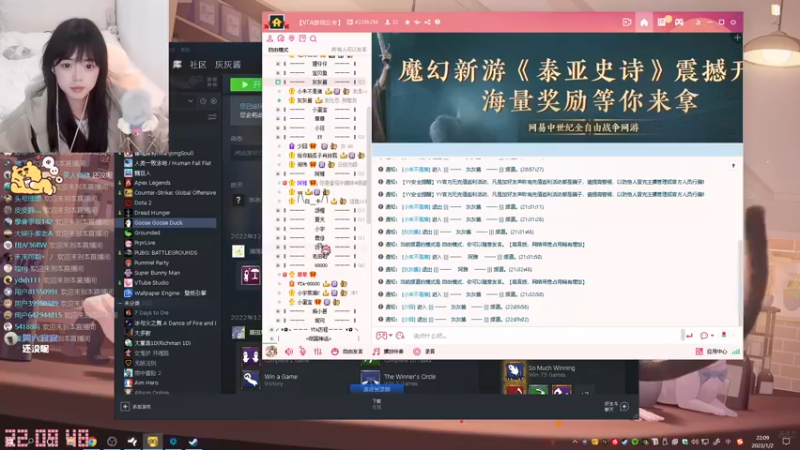Click the plus icon at banner corner
The height and width of the screenshot is (450, 800).
coord(737,38)
